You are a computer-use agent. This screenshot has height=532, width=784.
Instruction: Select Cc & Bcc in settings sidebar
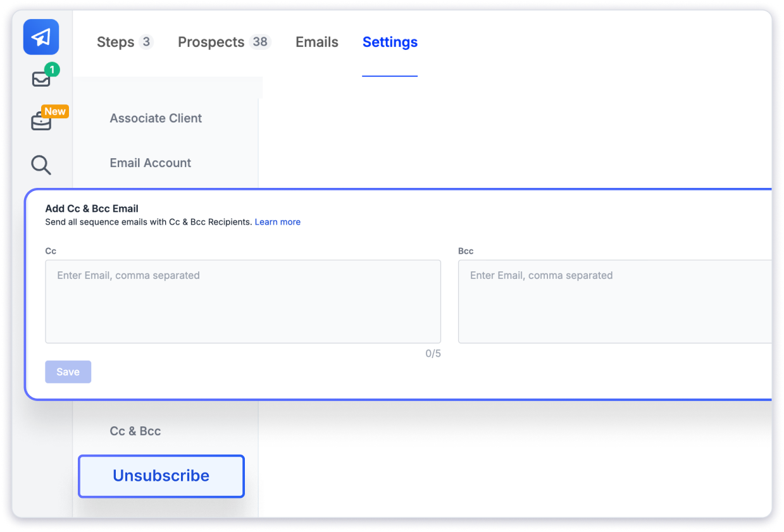pyautogui.click(x=135, y=431)
